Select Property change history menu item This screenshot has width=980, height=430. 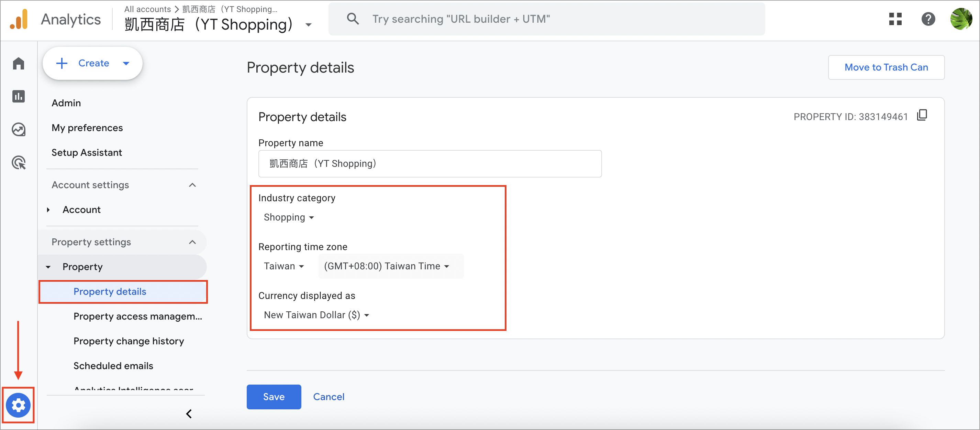coord(129,341)
